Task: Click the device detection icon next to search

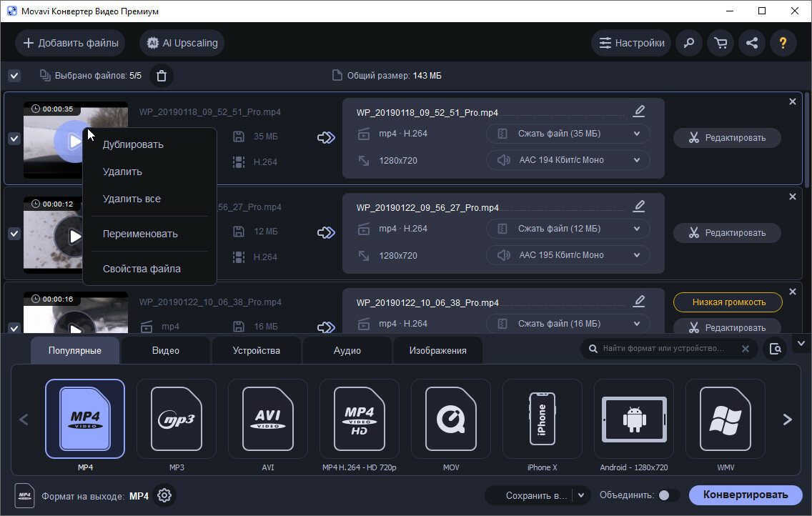Action: coord(776,349)
